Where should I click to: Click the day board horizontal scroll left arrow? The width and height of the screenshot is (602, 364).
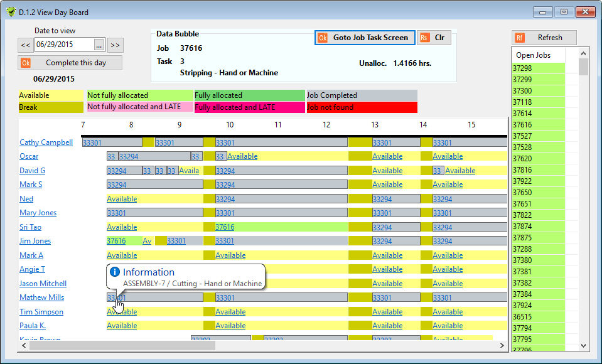point(24,346)
